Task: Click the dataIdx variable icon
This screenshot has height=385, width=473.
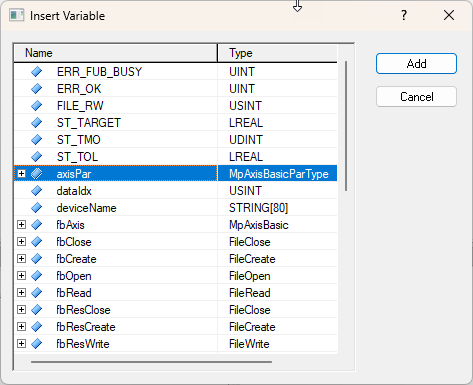Action: pos(37,191)
